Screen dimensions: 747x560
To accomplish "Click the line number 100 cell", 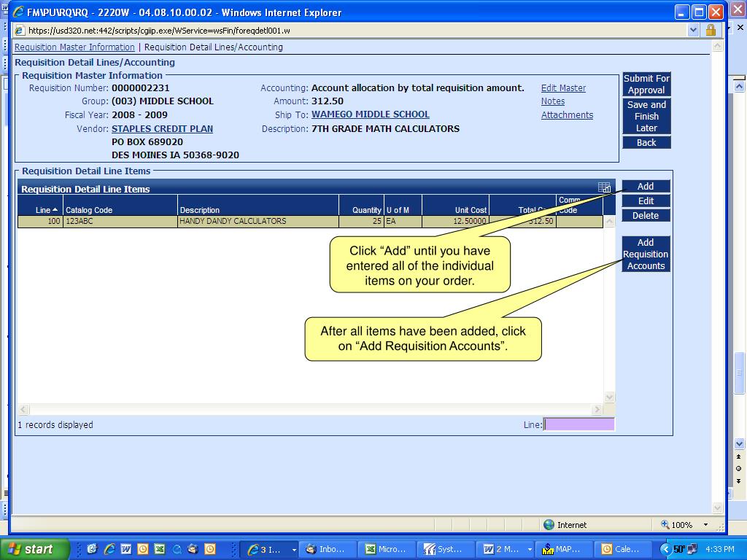I will (41, 222).
